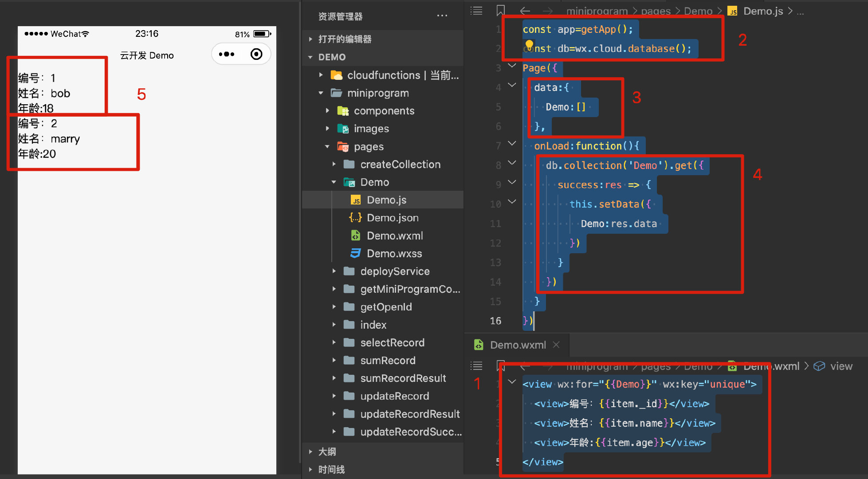Click the view breadcrumb in Demo.wxml path

click(x=841, y=366)
